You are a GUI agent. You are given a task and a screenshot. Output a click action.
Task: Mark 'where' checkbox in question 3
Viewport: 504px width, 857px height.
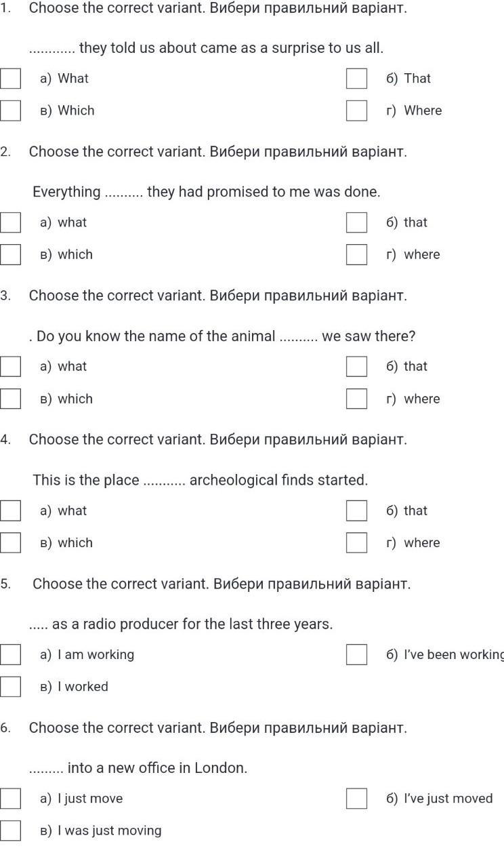tap(356, 399)
